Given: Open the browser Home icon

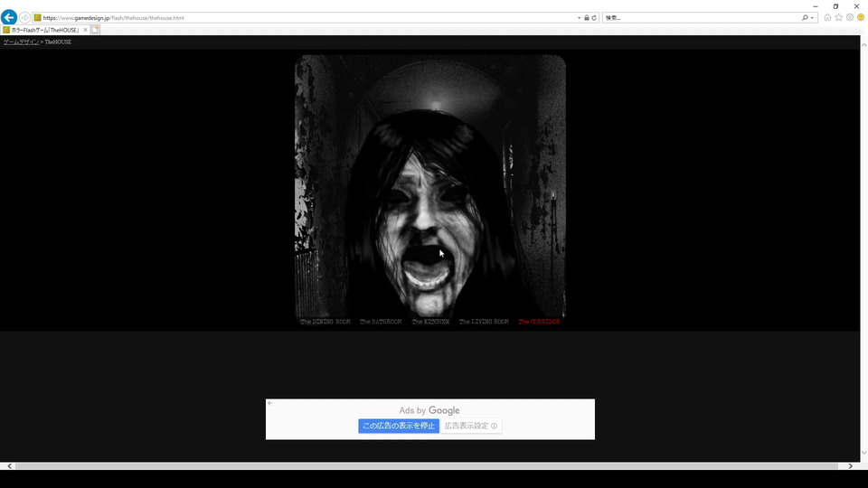Looking at the screenshot, I should 827,17.
